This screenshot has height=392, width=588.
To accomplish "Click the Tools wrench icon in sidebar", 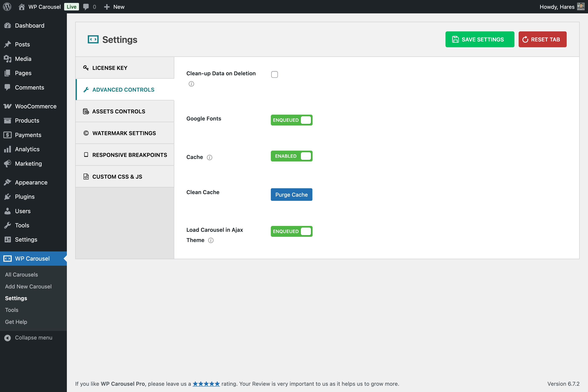I will pyautogui.click(x=8, y=225).
